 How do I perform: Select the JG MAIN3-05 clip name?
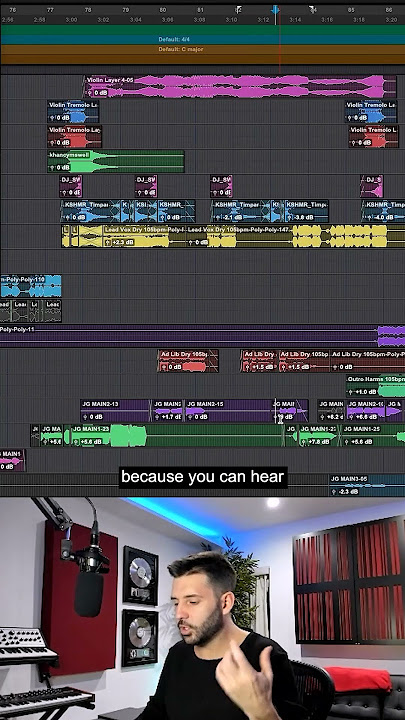point(349,479)
